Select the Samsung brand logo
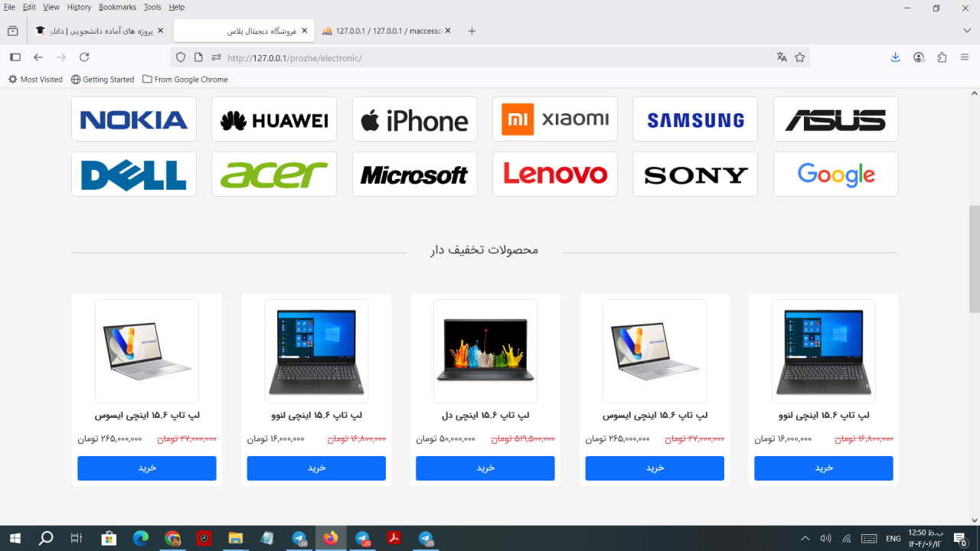Viewport: 980px width, 551px height. click(x=695, y=119)
